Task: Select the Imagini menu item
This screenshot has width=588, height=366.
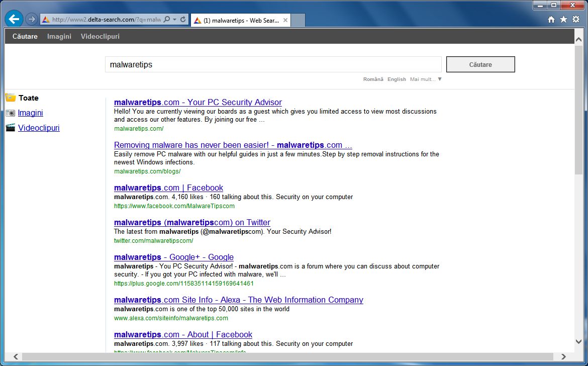Action: [59, 36]
